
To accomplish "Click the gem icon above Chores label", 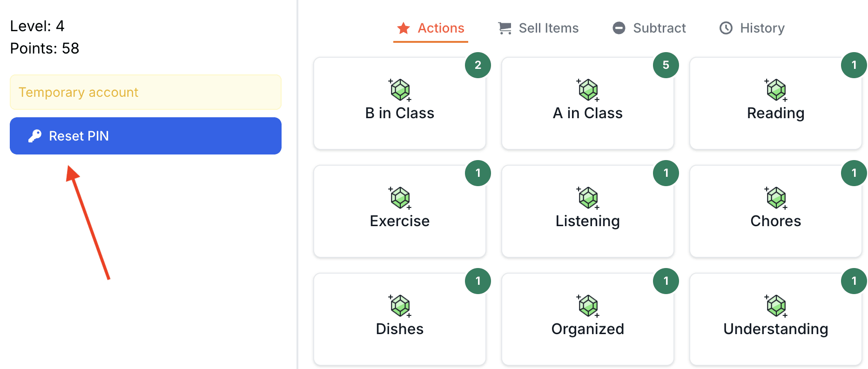I will (776, 198).
